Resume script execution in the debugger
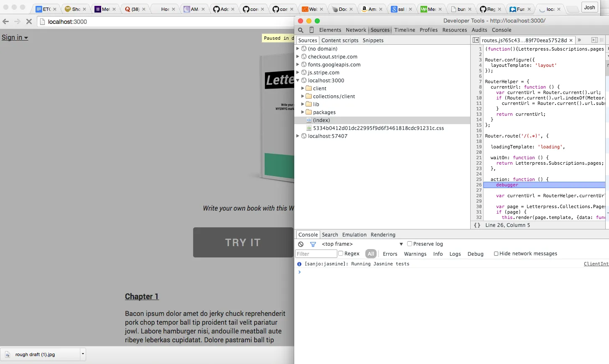The image size is (609, 364). click(x=595, y=40)
